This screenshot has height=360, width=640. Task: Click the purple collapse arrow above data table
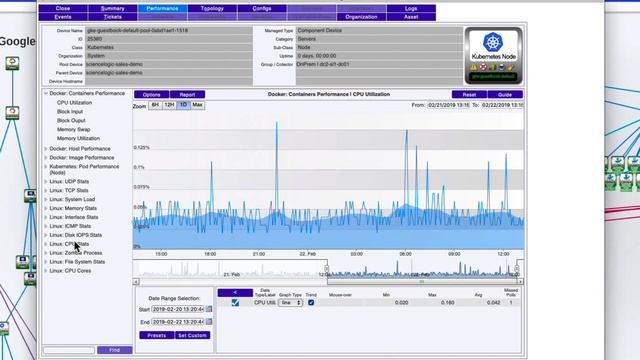point(235,293)
